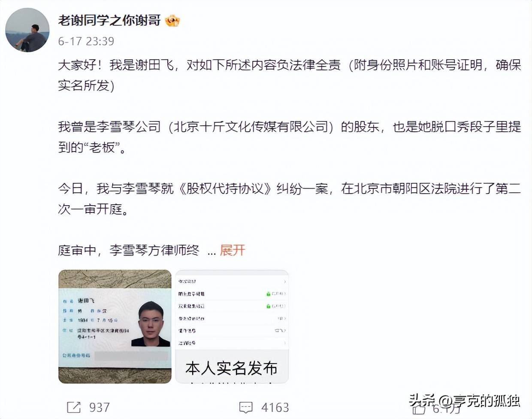This screenshot has height=419, width=532.
Task: Click the 头条@亨克的孤独 watermark text
Action: click(465, 401)
